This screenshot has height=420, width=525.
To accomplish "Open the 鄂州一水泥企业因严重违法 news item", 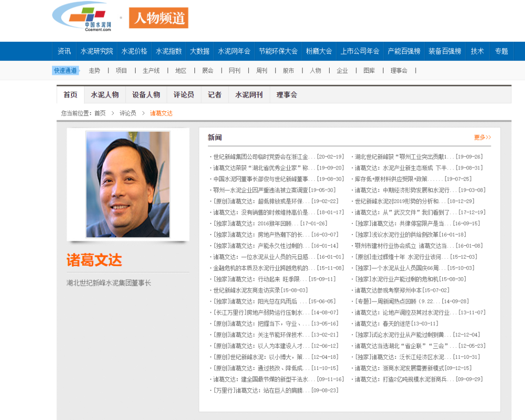I will (x=274, y=190).
